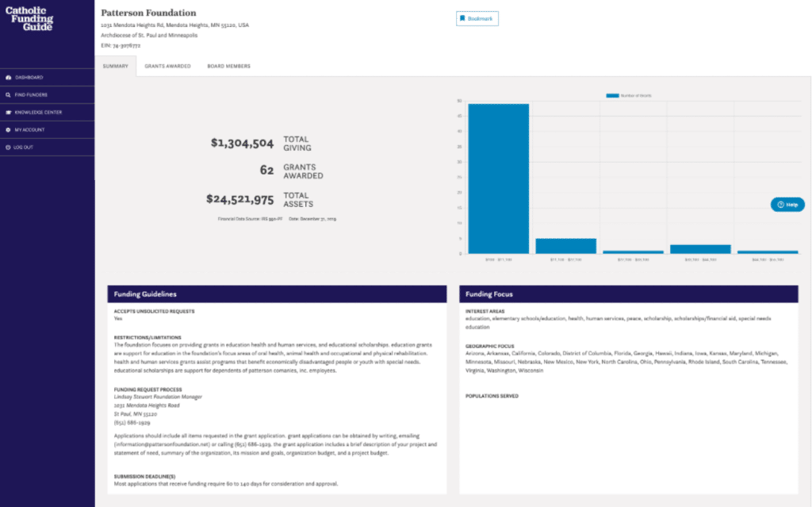812x507 pixels.
Task: Open Knowledge Center via its sidebar icon
Action: [x=8, y=113]
